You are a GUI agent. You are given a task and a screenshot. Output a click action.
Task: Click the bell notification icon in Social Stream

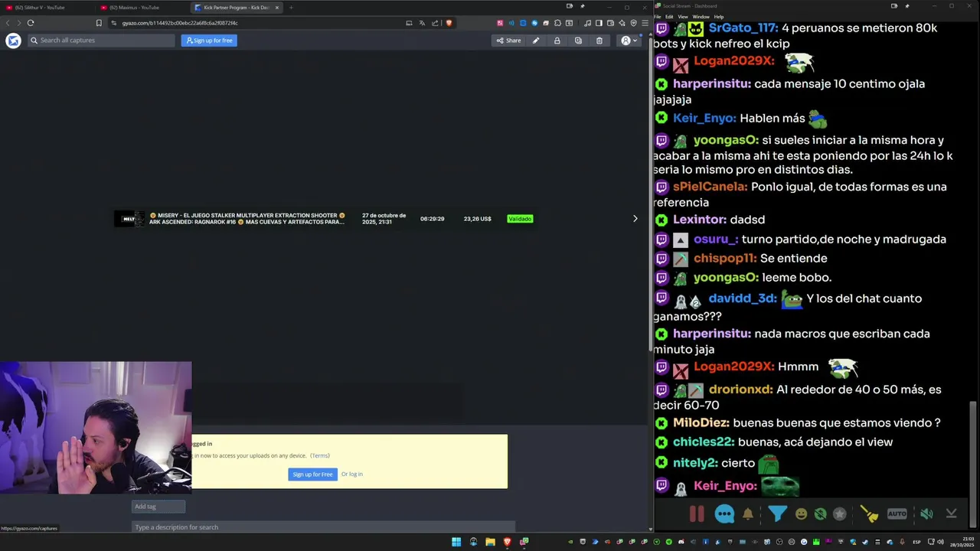[x=748, y=514]
